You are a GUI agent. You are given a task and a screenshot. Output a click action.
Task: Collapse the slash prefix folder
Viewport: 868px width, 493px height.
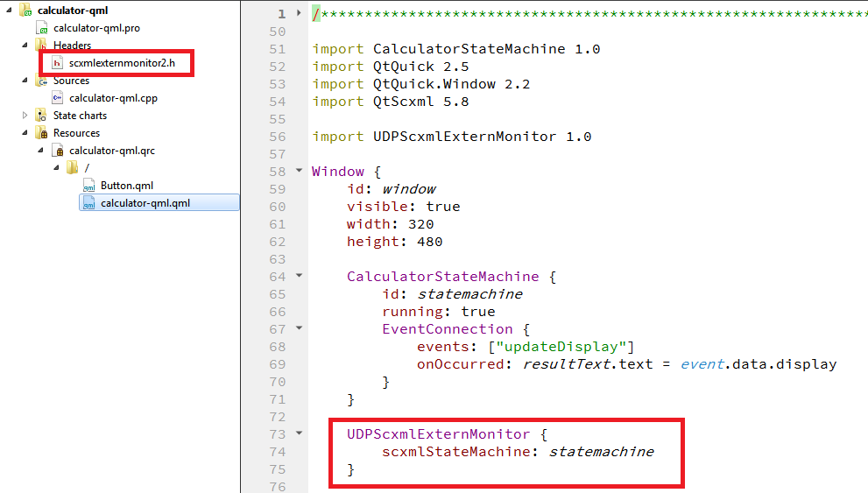(56, 167)
